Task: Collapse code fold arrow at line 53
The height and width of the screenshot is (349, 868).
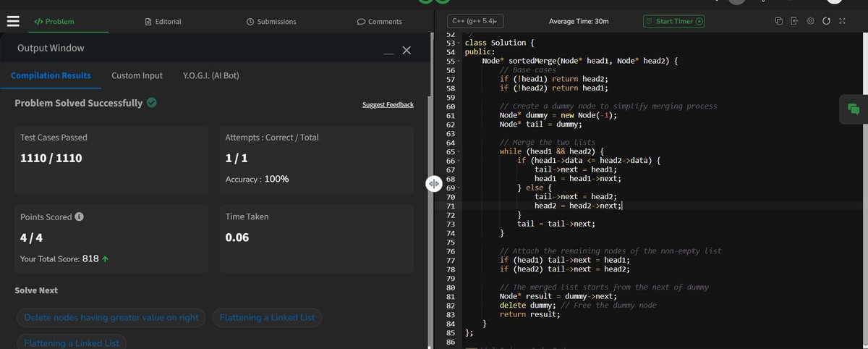Action: tap(459, 43)
